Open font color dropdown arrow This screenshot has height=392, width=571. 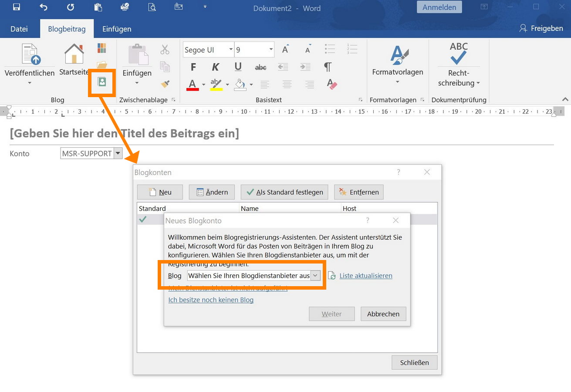tap(203, 84)
